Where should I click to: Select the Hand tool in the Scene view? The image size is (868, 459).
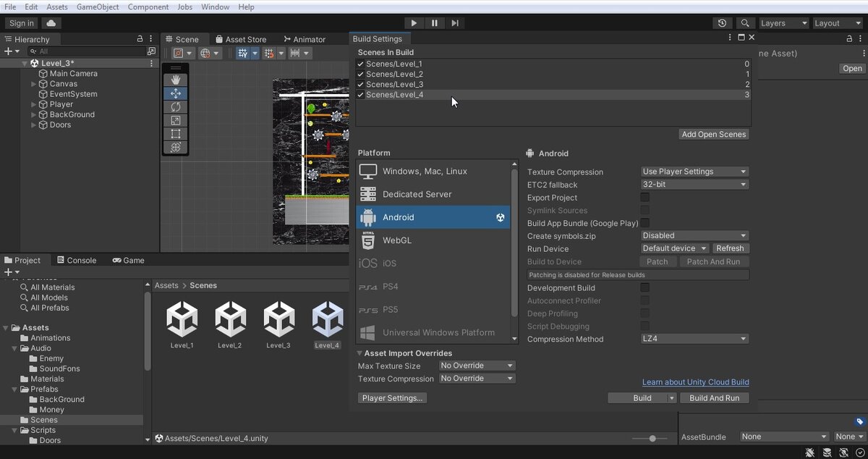pos(175,80)
